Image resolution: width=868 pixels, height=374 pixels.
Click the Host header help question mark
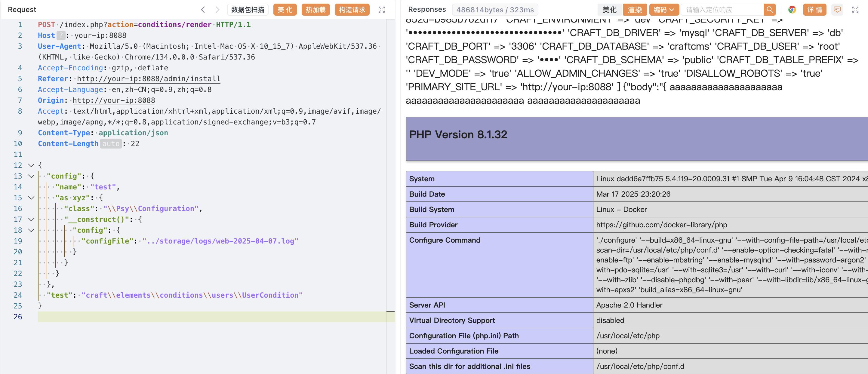[x=61, y=35]
